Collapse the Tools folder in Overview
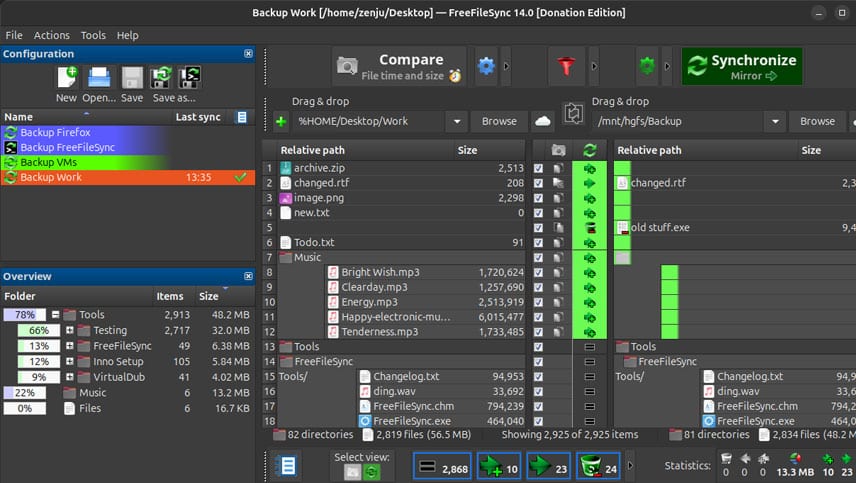 [x=55, y=315]
